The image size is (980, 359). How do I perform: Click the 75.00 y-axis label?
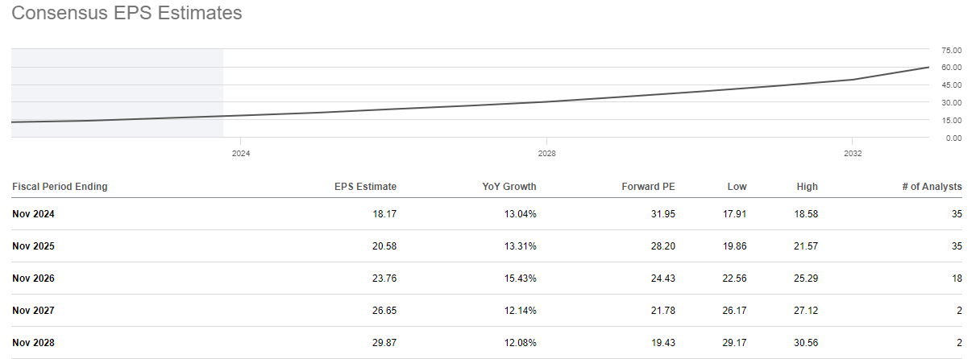(953, 50)
